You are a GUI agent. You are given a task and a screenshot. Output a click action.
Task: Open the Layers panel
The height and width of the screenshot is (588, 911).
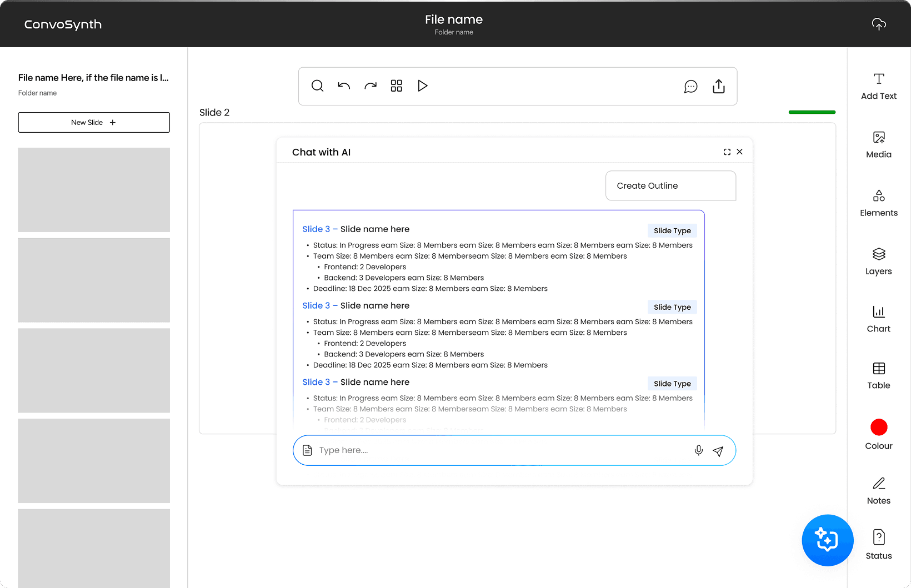coord(878,261)
